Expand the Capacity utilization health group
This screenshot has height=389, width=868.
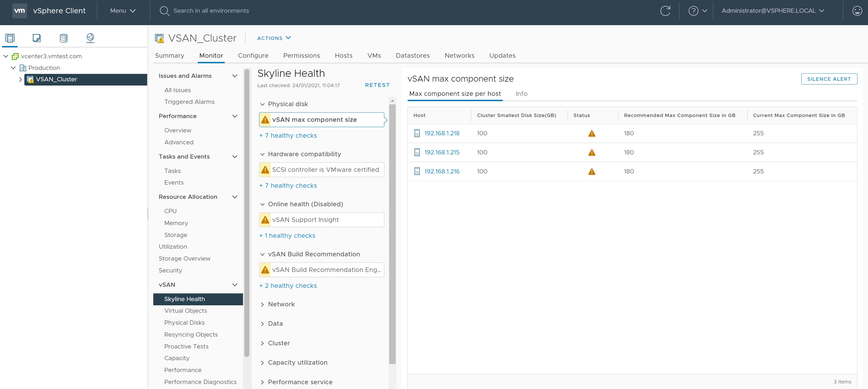(262, 363)
